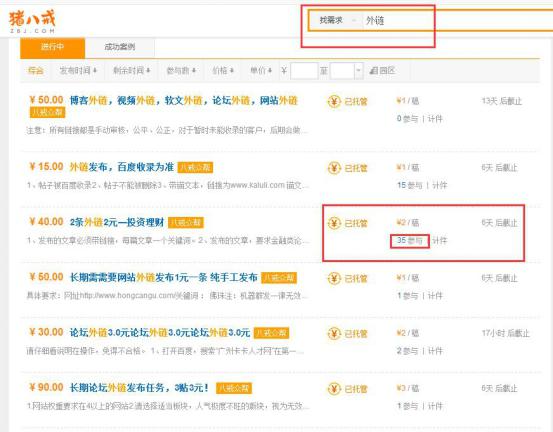Open the 找需求 search type dropdown
The image size is (553, 432).
click(337, 20)
